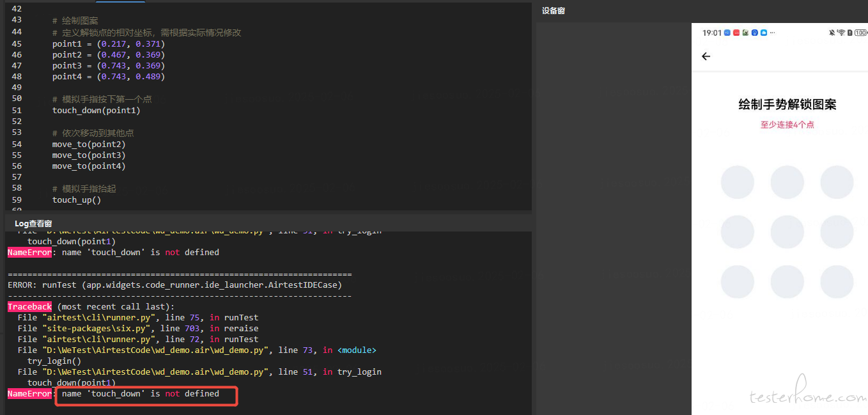Tap the center dot of the unlock pattern
The height and width of the screenshot is (415, 868).
click(787, 231)
